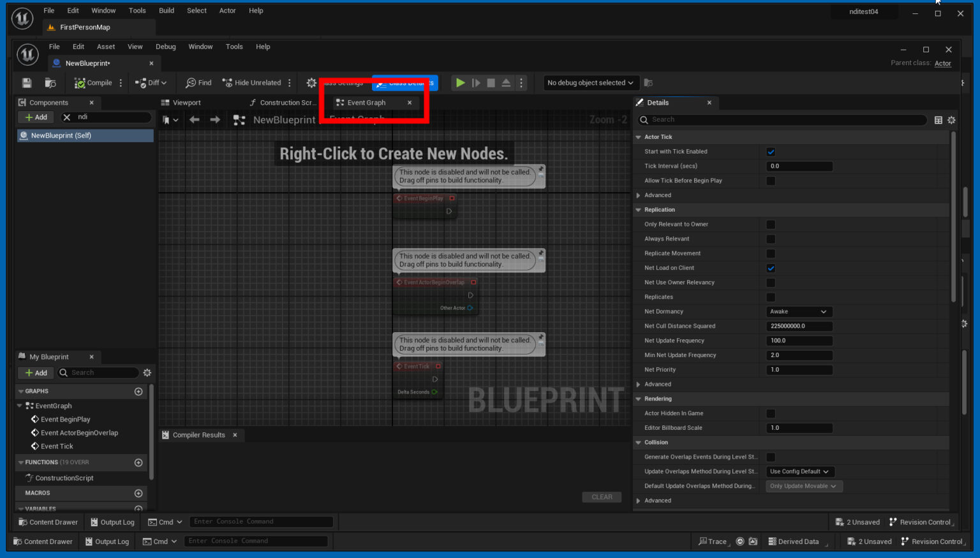Expand the Advanced section under Actor Tick
The width and height of the screenshot is (980, 558).
[638, 195]
